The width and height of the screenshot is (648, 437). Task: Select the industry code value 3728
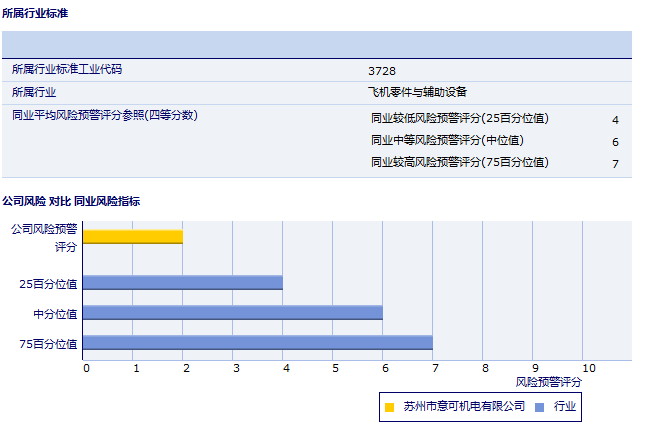(382, 71)
